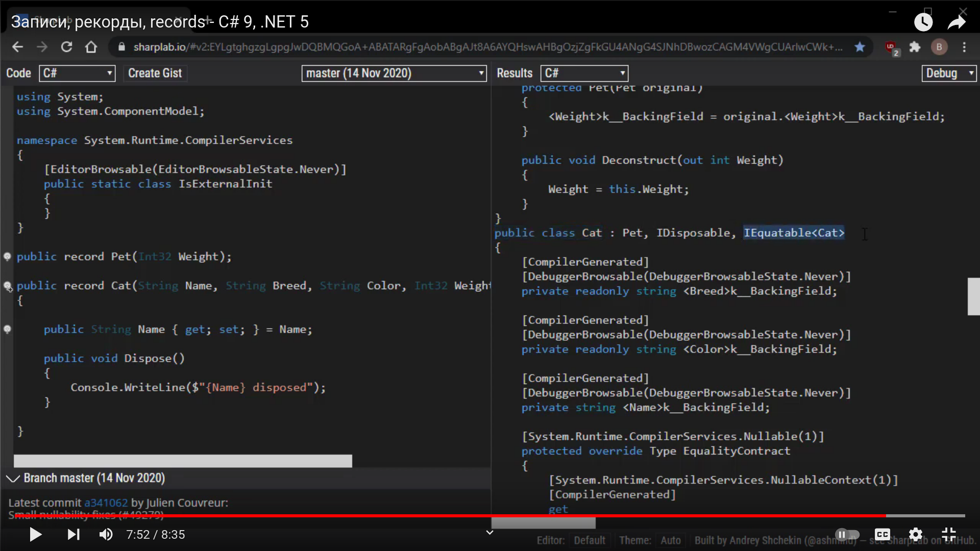Open the Debug mode dropdown
Viewport: 980px width, 551px height.
948,73
